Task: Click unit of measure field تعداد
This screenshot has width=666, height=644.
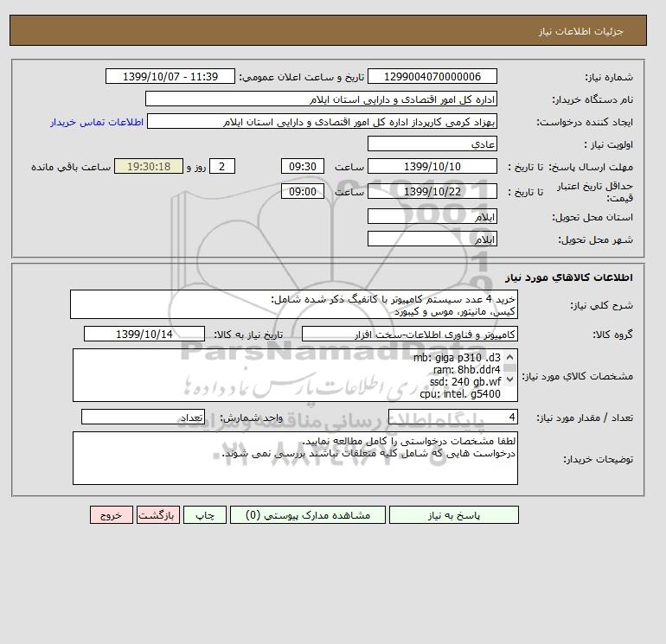Action: tap(143, 417)
